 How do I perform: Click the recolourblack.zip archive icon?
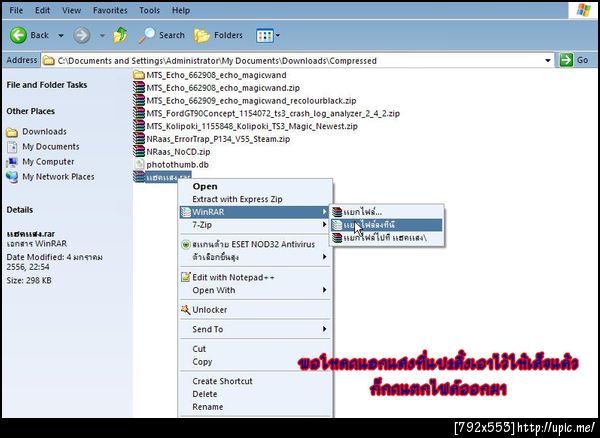pyautogui.click(x=139, y=100)
